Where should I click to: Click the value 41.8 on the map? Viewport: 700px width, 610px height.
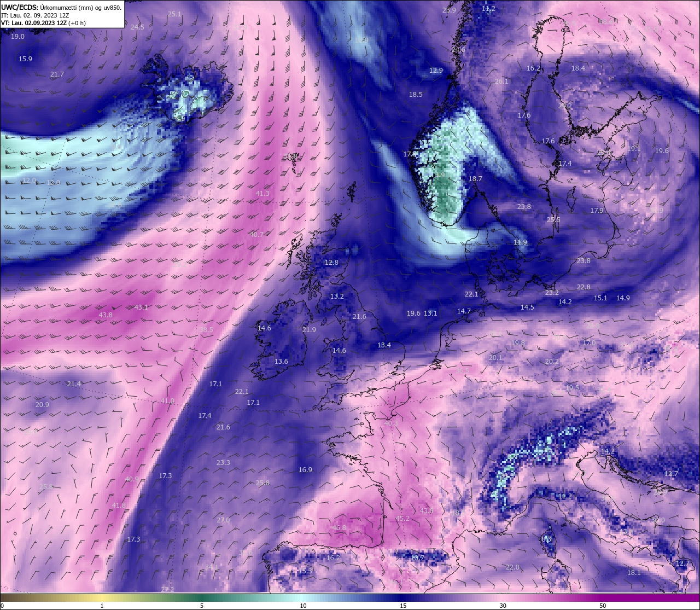tap(119, 506)
